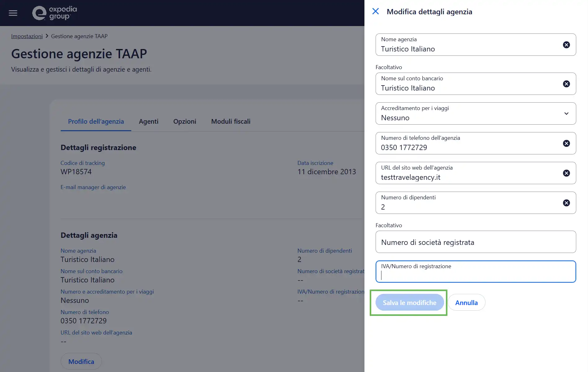Open the hamburger navigation menu
The image size is (588, 372).
(x=13, y=13)
